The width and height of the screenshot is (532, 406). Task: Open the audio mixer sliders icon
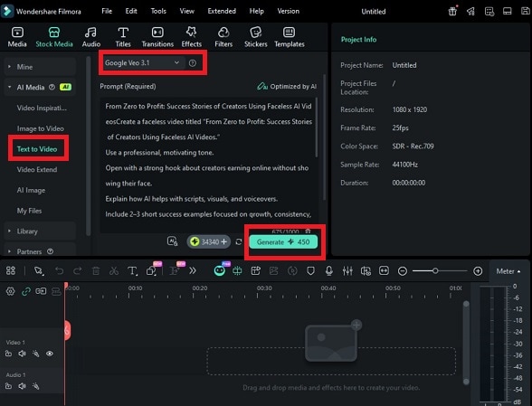tap(347, 270)
